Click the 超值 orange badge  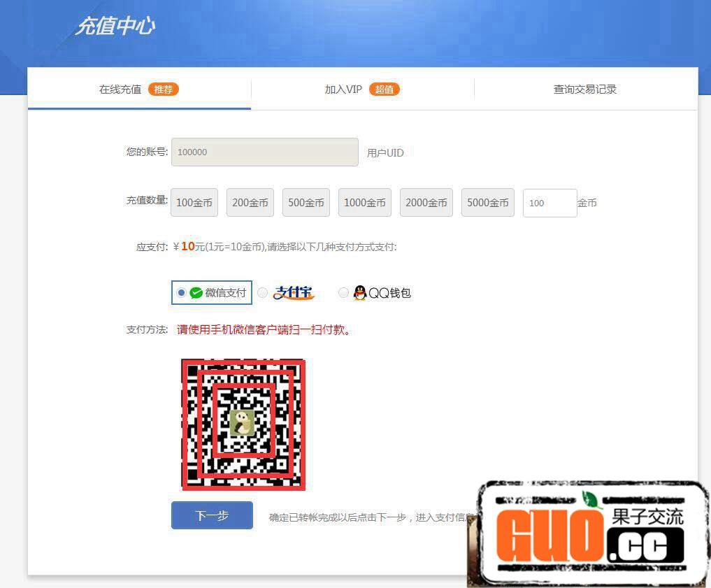point(385,89)
